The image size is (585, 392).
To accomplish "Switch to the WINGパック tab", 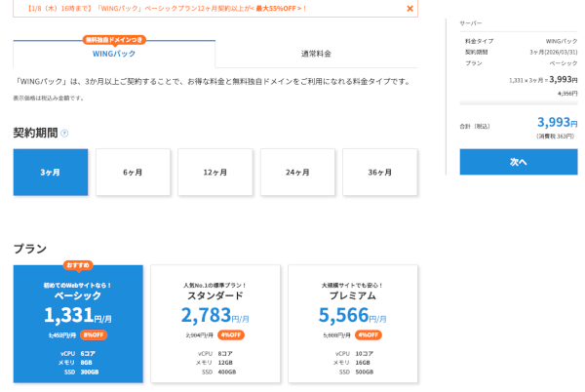I will point(114,54).
